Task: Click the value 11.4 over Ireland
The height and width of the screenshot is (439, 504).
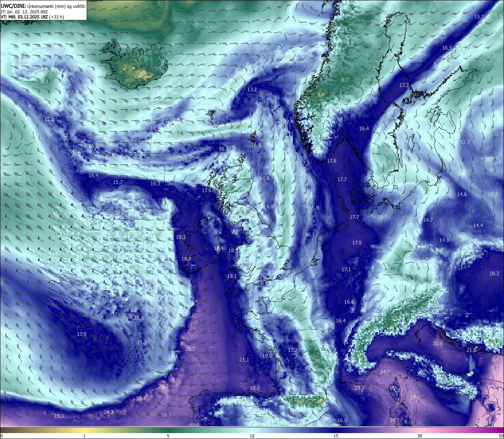Action: (x=219, y=248)
